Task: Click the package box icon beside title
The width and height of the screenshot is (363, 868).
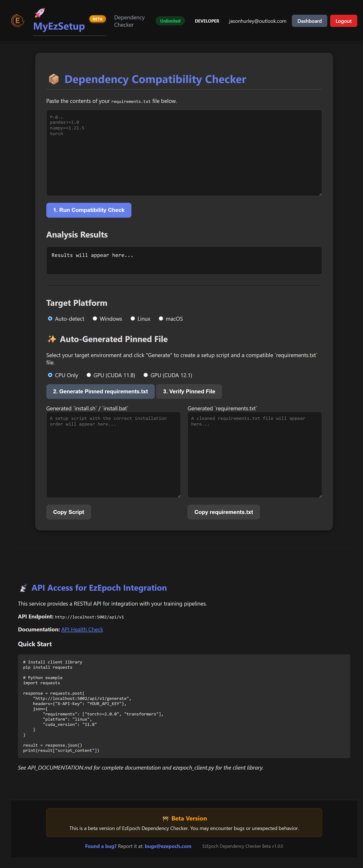Action: click(x=54, y=80)
